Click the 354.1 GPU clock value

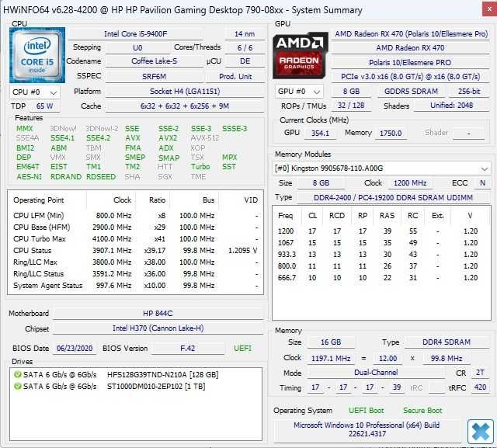(x=320, y=134)
